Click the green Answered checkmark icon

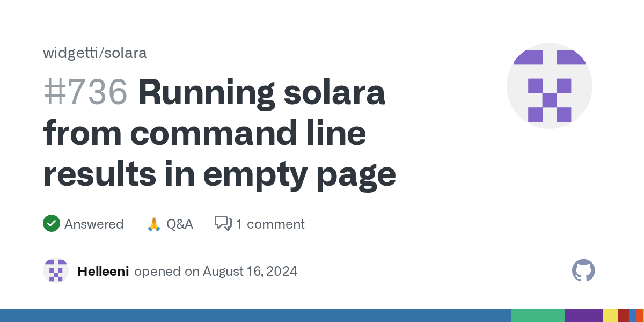[x=52, y=223]
